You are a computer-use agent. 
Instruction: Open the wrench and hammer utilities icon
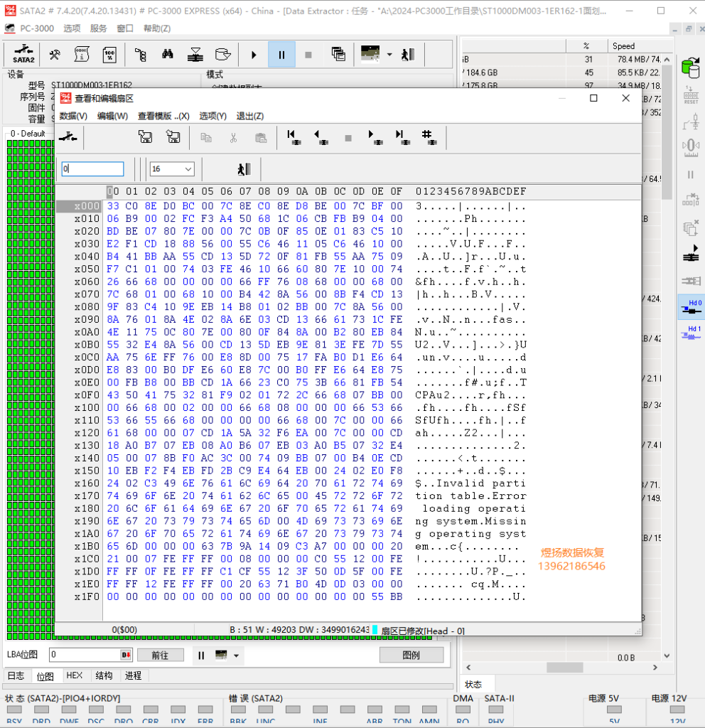pos(55,55)
